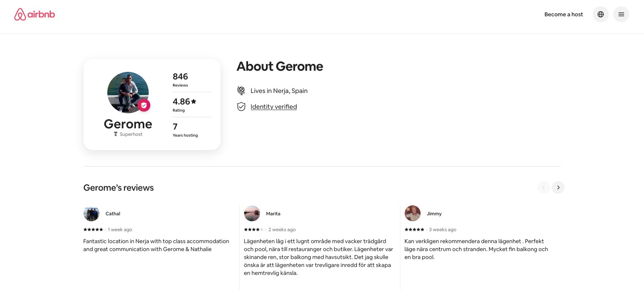Click Jimmy's reviewer avatar

click(413, 214)
